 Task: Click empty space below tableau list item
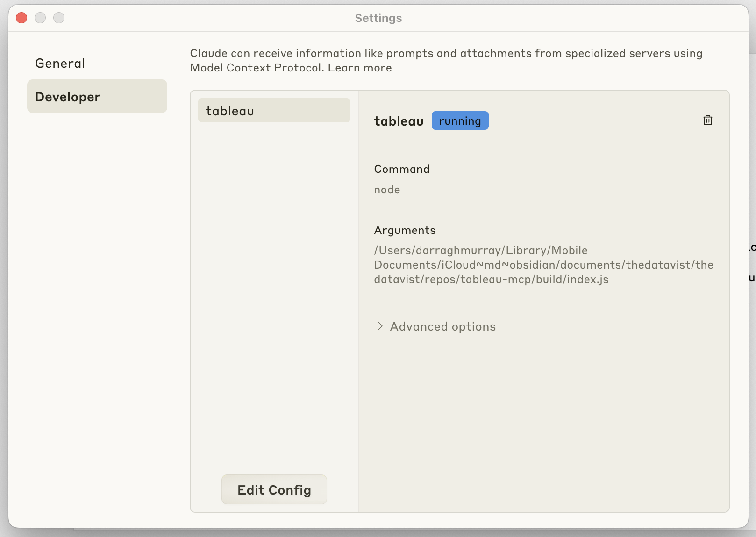(x=274, y=280)
